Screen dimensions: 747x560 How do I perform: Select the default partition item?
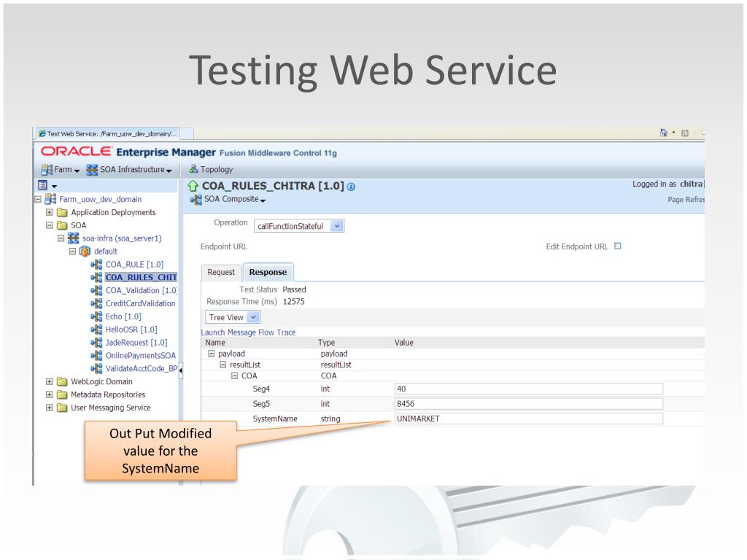(x=106, y=251)
